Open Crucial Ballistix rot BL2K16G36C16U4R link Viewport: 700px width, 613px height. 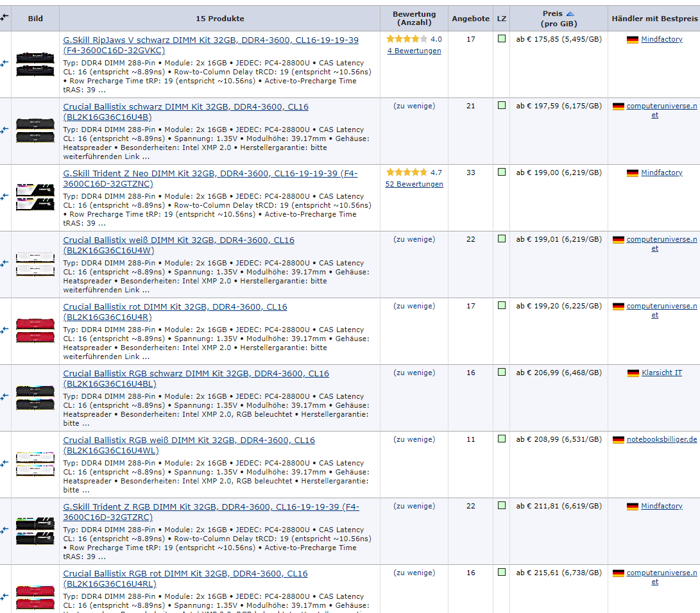(175, 312)
